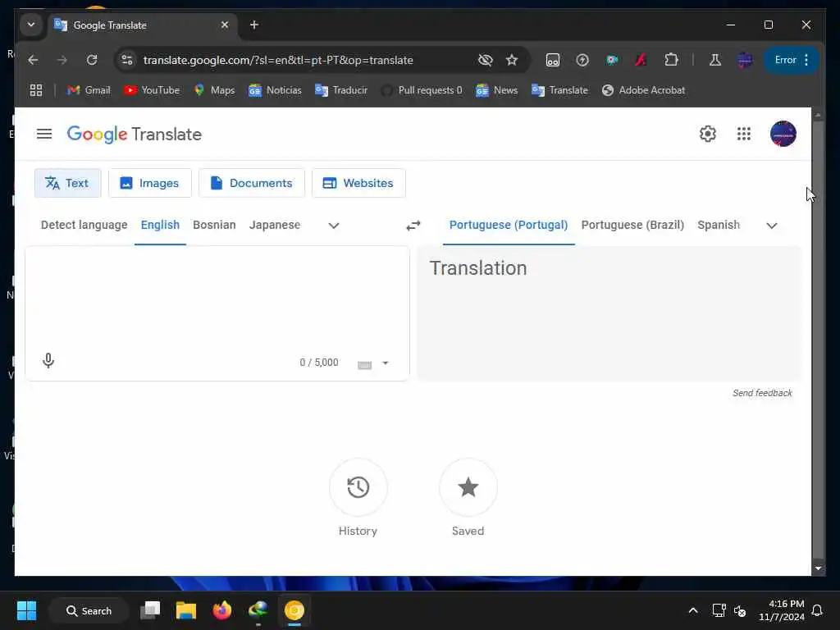Open Chrome Labs flask icon
The width and height of the screenshot is (840, 630).
pyautogui.click(x=714, y=60)
